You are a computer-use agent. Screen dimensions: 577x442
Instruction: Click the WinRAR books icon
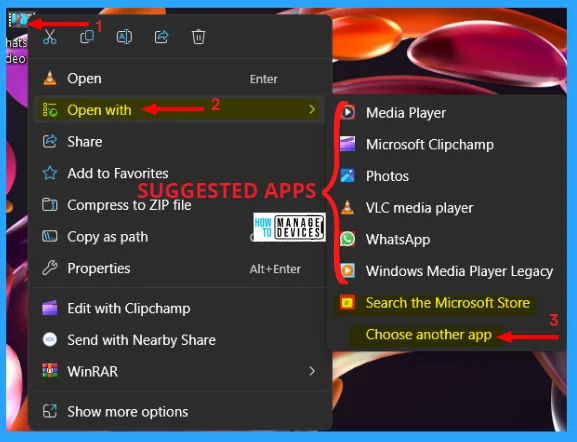pyautogui.click(x=50, y=371)
